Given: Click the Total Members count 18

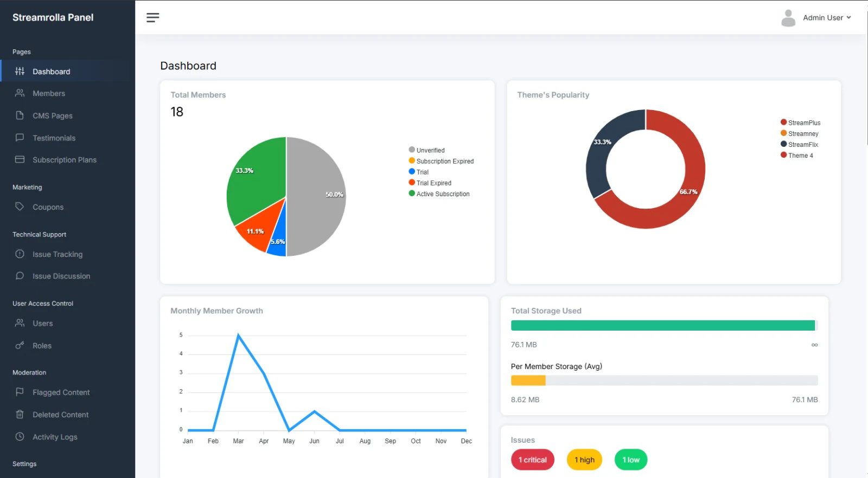Looking at the screenshot, I should (177, 112).
